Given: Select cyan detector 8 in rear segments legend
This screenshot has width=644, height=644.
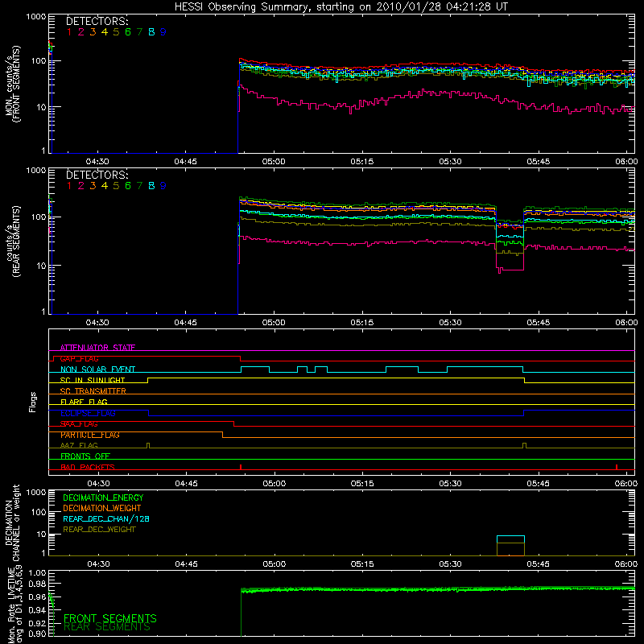Looking at the screenshot, I should 151,186.
